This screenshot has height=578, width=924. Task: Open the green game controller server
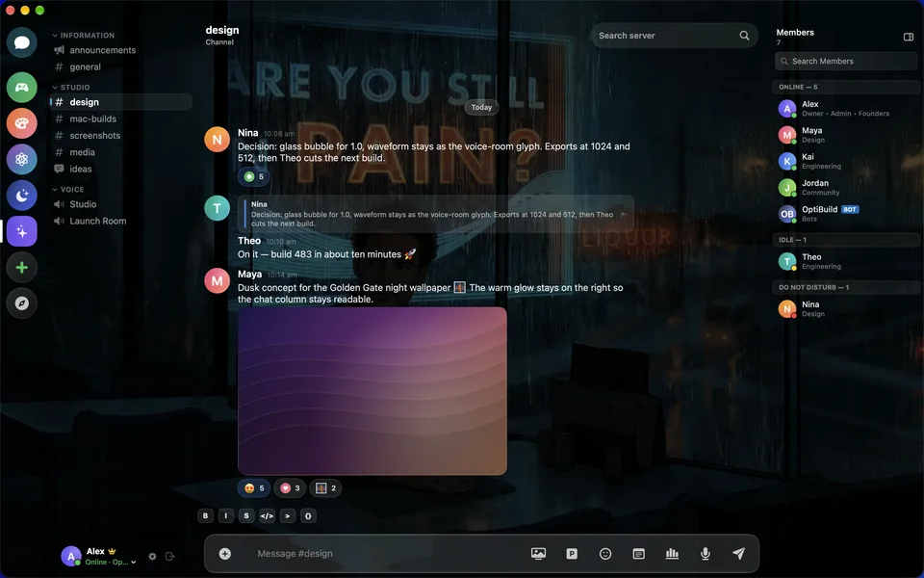[22, 88]
